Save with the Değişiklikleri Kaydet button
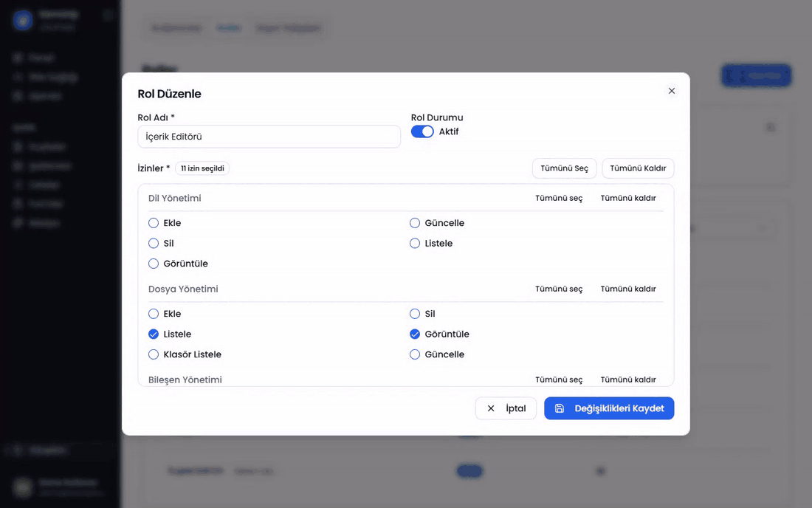Screen dimensions: 812x508 tap(609, 408)
